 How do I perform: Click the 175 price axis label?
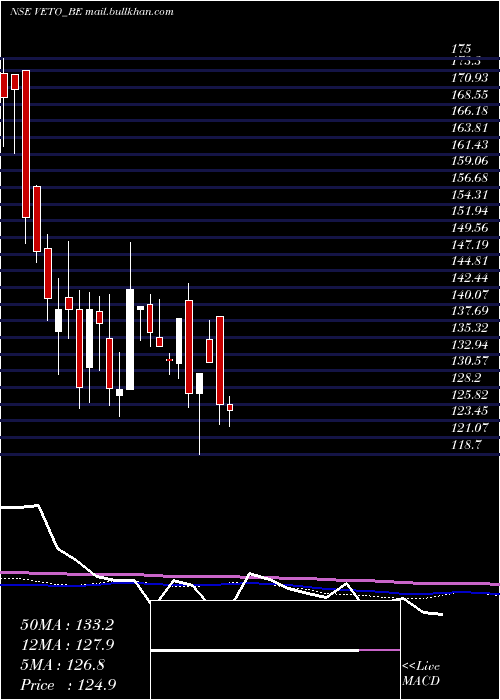pyautogui.click(x=462, y=49)
